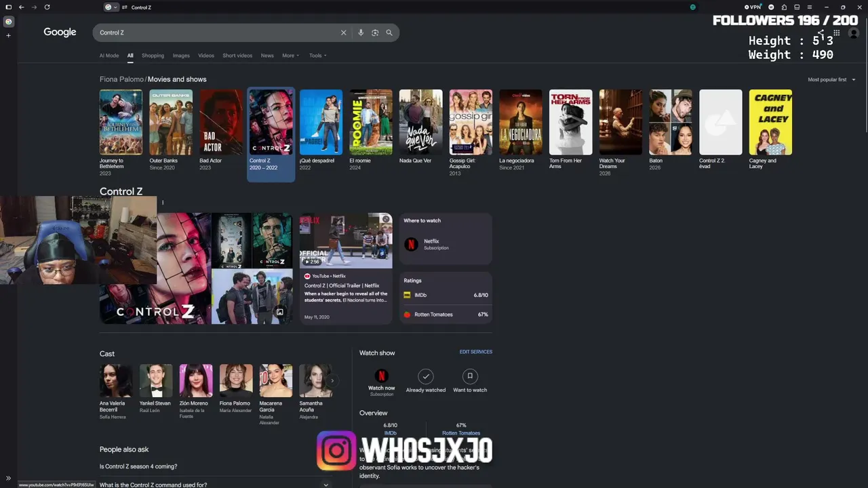Click the Netflix icon under Where to watch
Screen dimensions: 868x488
(411, 244)
